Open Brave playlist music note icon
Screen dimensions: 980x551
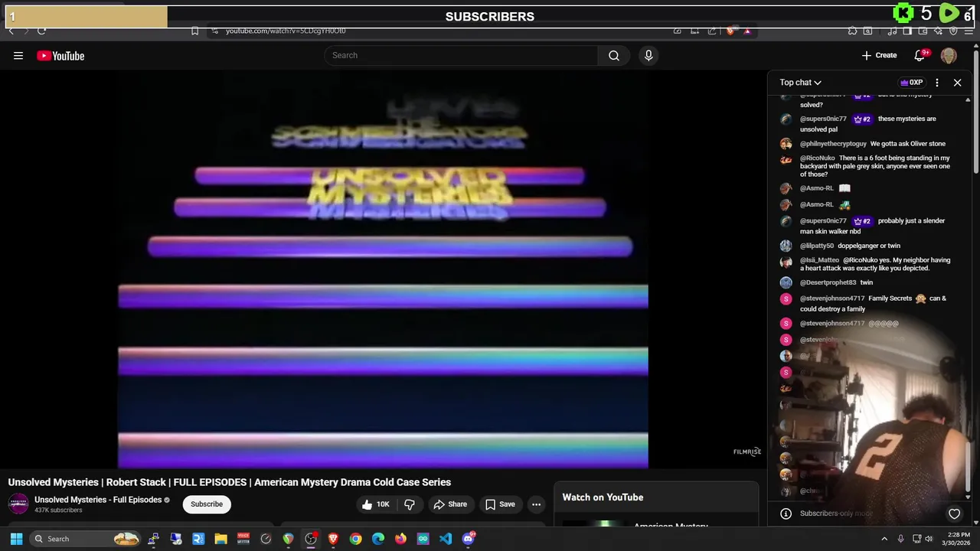(x=892, y=31)
